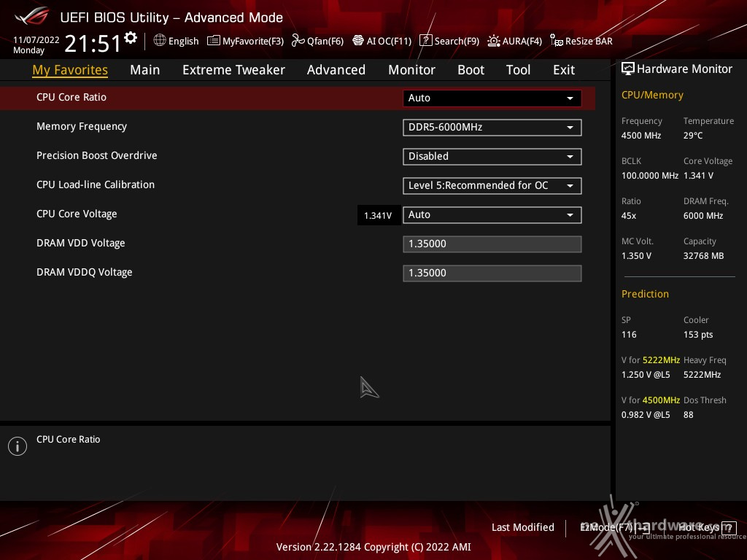This screenshot has height=560, width=747.
Task: Select CPU Load-line Calibration label
Action: 96,184
